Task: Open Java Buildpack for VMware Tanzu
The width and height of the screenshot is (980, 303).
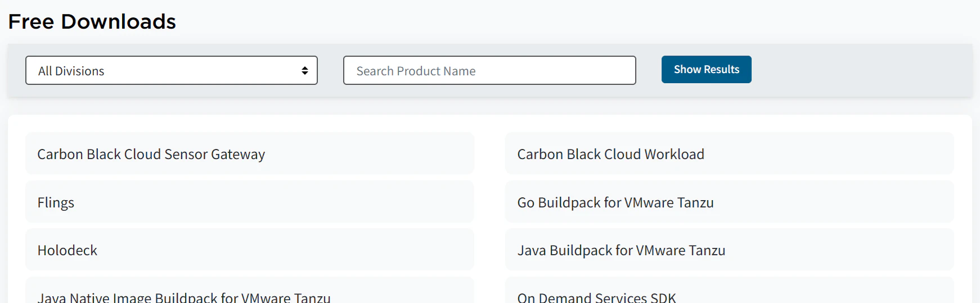Action: point(621,250)
